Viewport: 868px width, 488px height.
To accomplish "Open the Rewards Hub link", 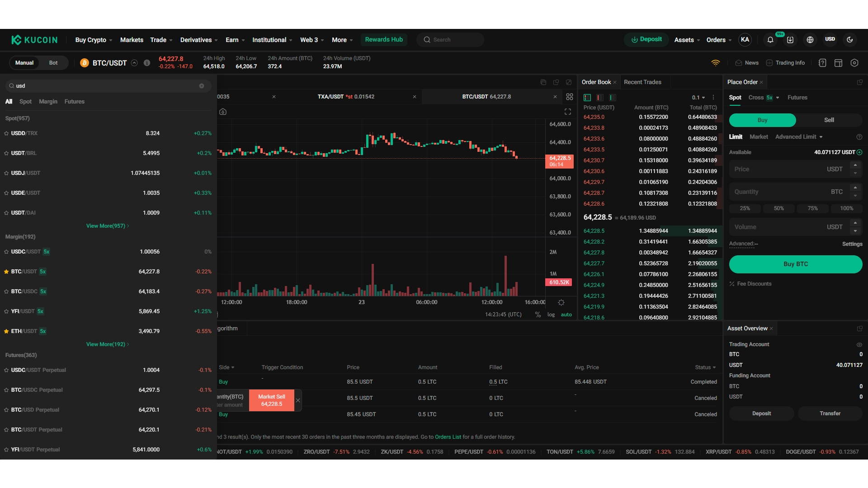I will [x=384, y=40].
